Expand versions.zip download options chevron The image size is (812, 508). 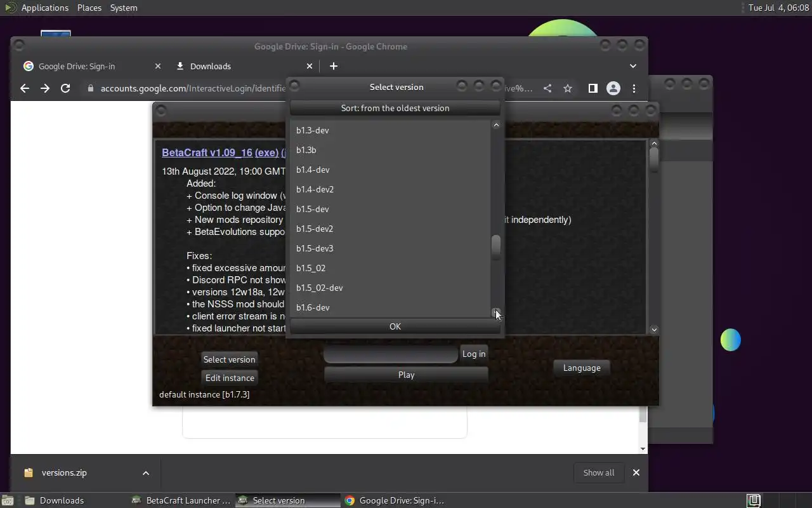146,472
